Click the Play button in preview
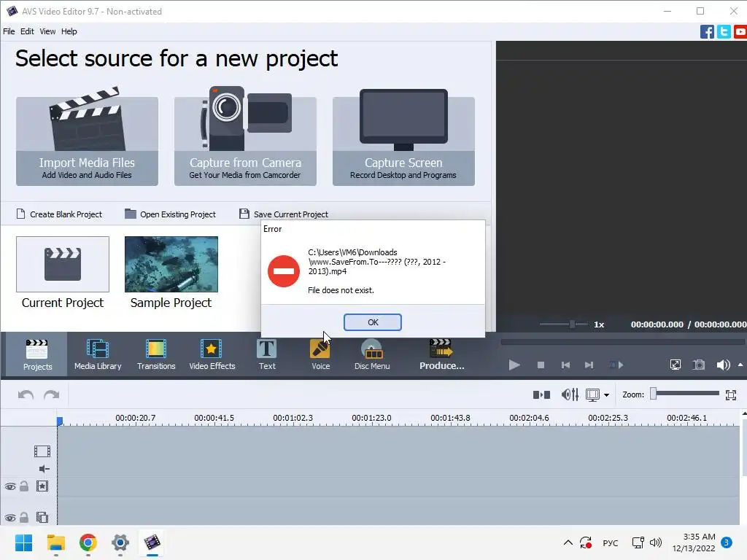Screen dimensions: 747x560 pos(514,365)
